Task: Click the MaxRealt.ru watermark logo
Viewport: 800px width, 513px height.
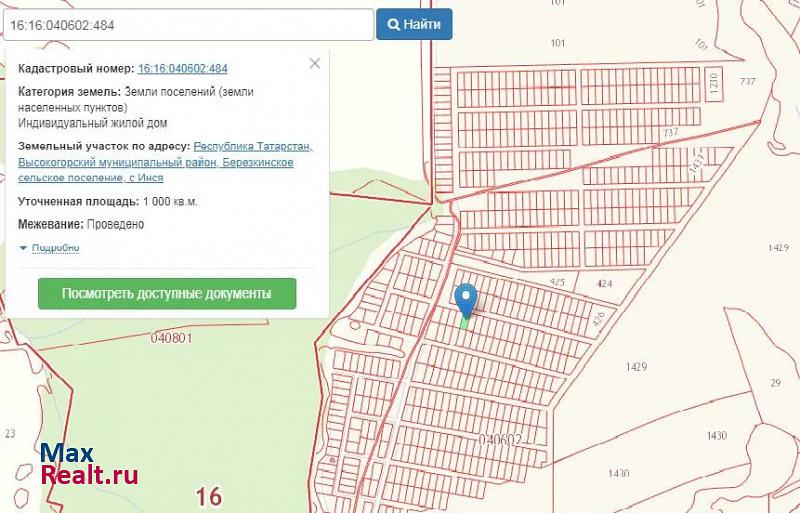Action: [89, 464]
